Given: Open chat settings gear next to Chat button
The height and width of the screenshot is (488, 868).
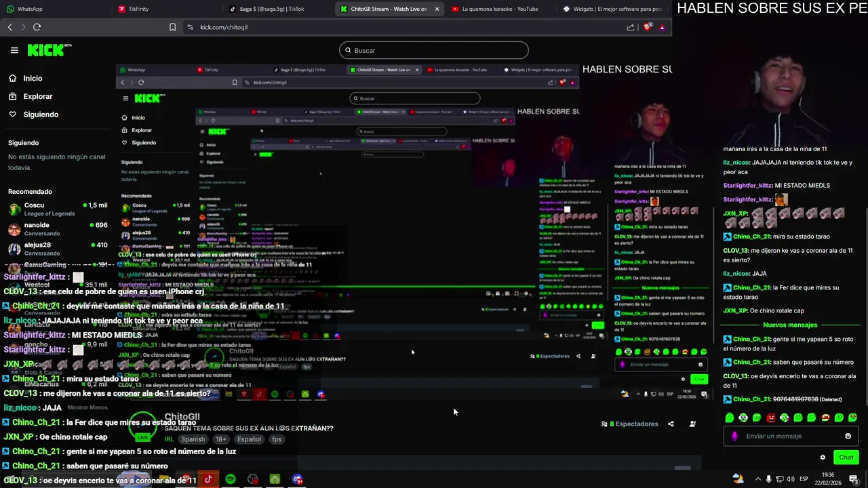Looking at the screenshot, I should [x=823, y=457].
